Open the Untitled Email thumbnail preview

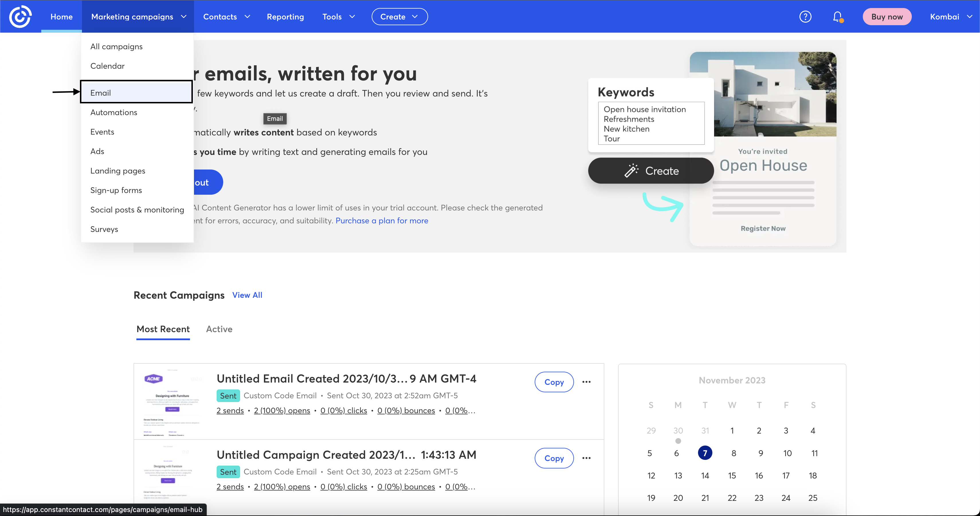[172, 401]
